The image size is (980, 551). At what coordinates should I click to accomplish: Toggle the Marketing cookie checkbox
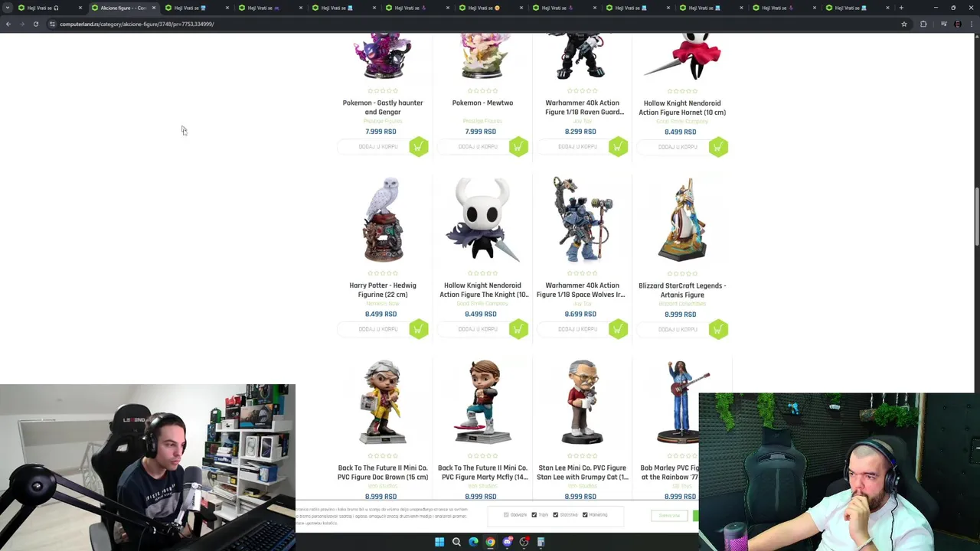click(585, 515)
